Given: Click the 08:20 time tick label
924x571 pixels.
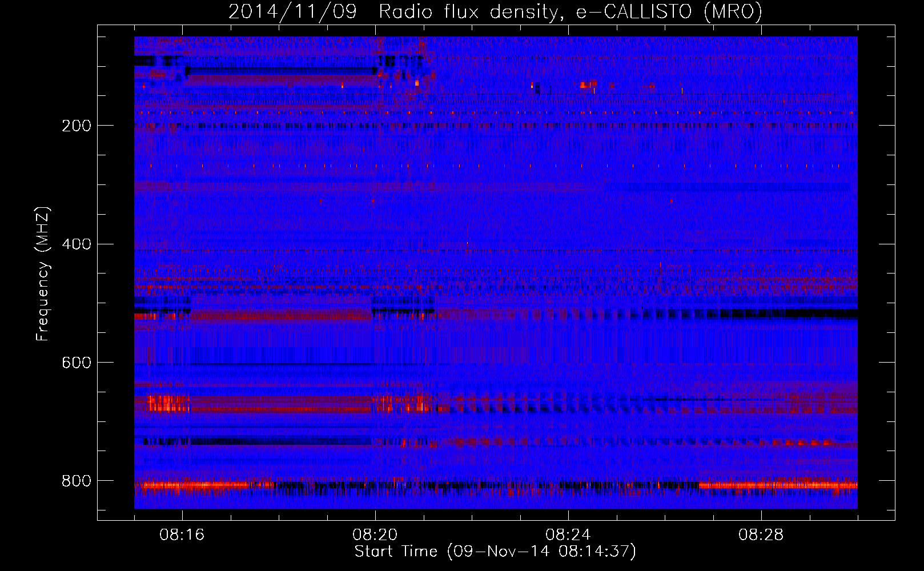Looking at the screenshot, I should tap(375, 535).
